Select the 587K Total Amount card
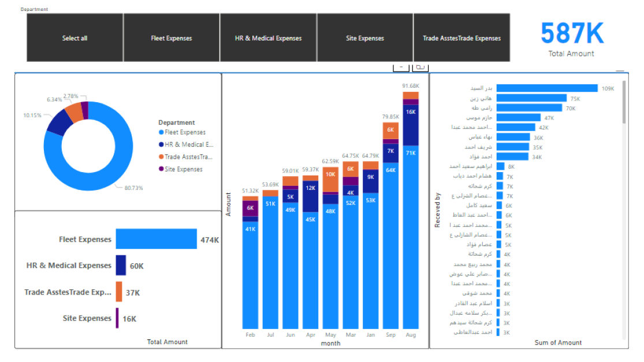The width and height of the screenshot is (644, 362). pos(571,39)
